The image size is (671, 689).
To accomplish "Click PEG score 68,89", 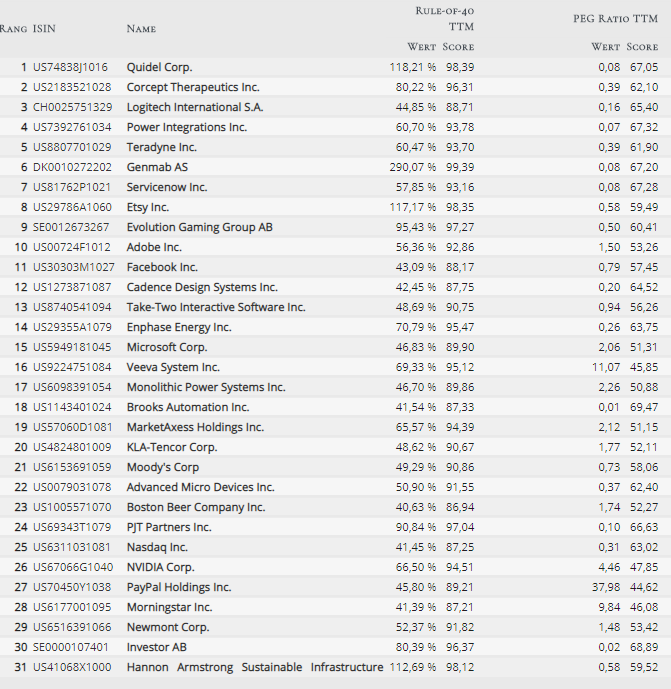I will (x=644, y=647).
